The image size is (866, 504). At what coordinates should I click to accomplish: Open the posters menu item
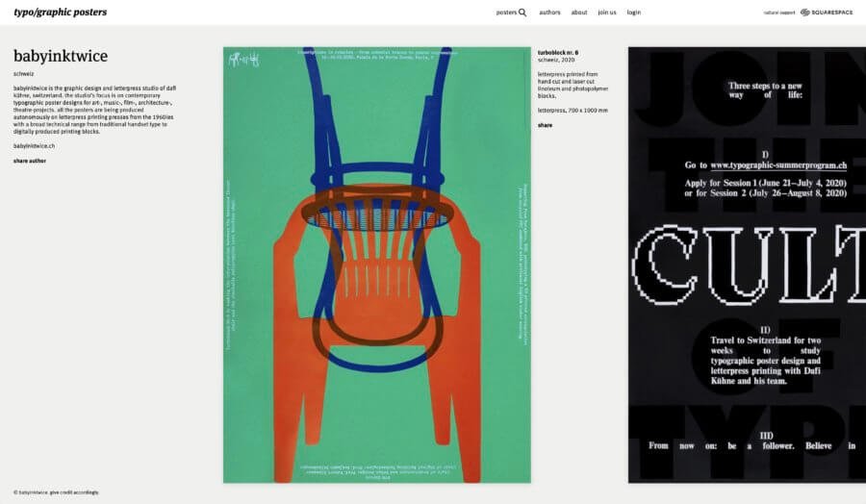pos(506,13)
